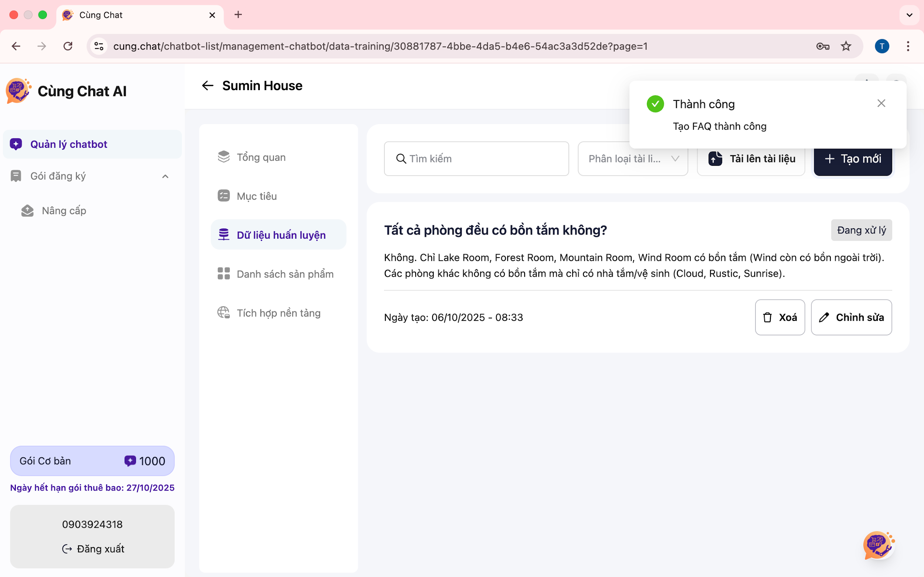This screenshot has width=924, height=577.
Task: Open the tab search dropdown arrow
Action: coord(910,15)
